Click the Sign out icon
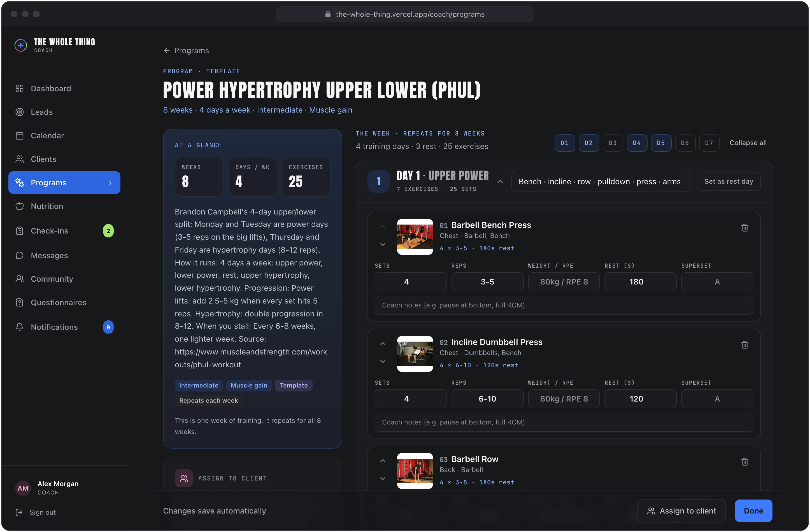 tap(19, 512)
